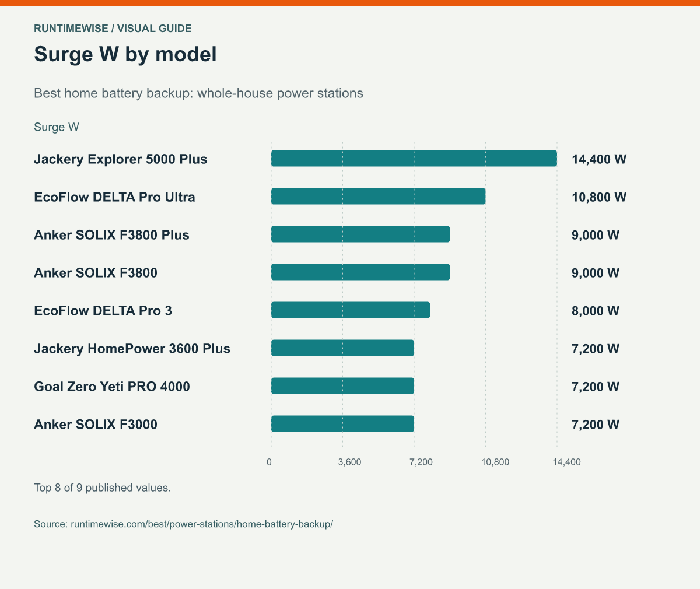Select the 'Top 8 of 9 published values.' note
This screenshot has width=700, height=589.
tap(103, 488)
